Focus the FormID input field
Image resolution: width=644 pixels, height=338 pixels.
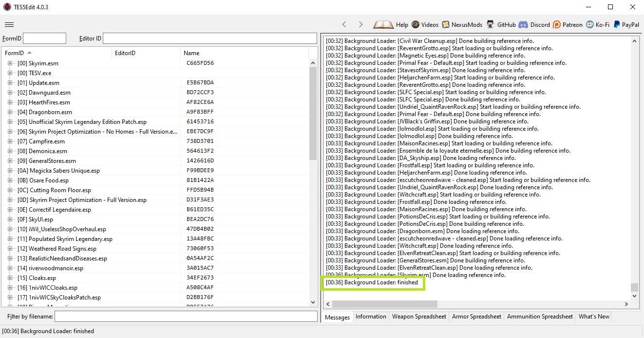pos(44,38)
